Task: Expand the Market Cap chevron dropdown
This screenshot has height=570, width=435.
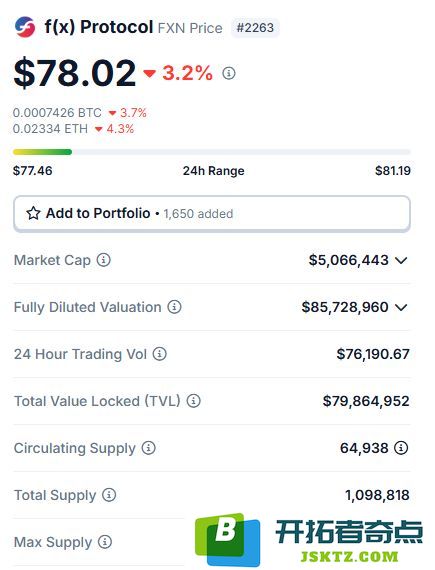Action: pyautogui.click(x=401, y=260)
